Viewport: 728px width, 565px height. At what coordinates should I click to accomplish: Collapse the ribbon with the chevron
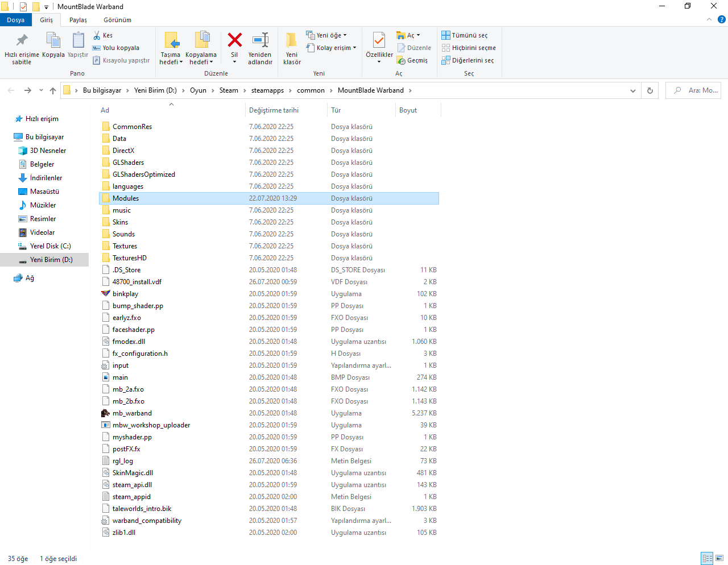tap(709, 19)
